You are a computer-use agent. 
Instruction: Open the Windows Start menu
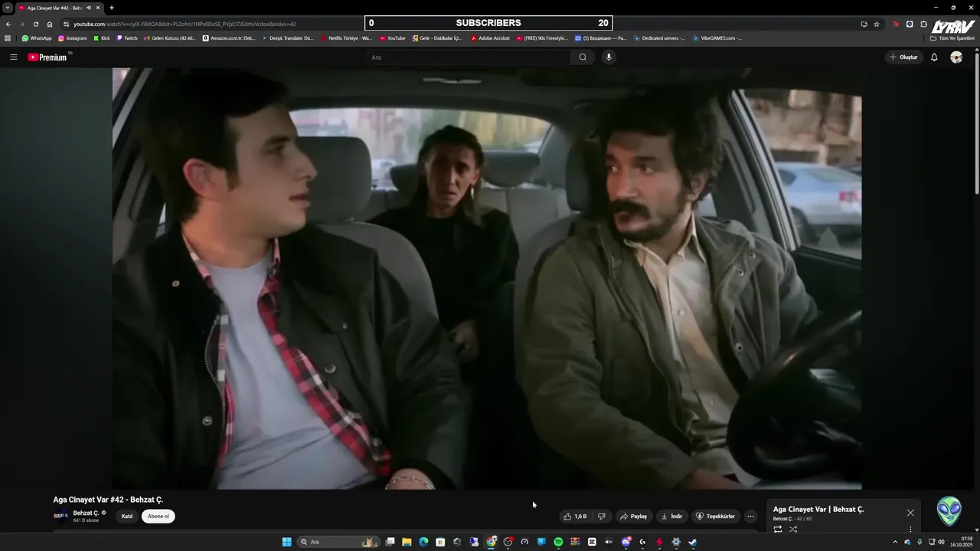[x=287, y=542]
